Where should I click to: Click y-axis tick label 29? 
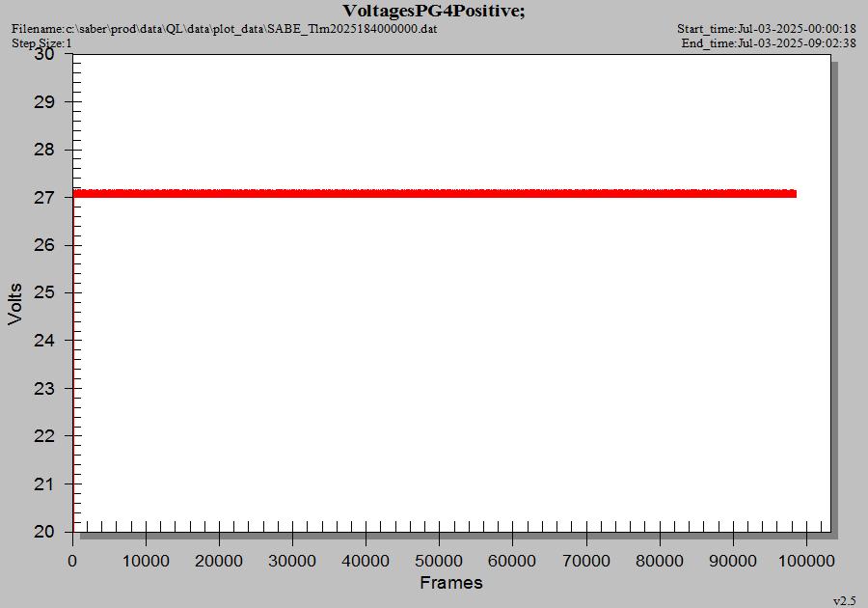44,102
